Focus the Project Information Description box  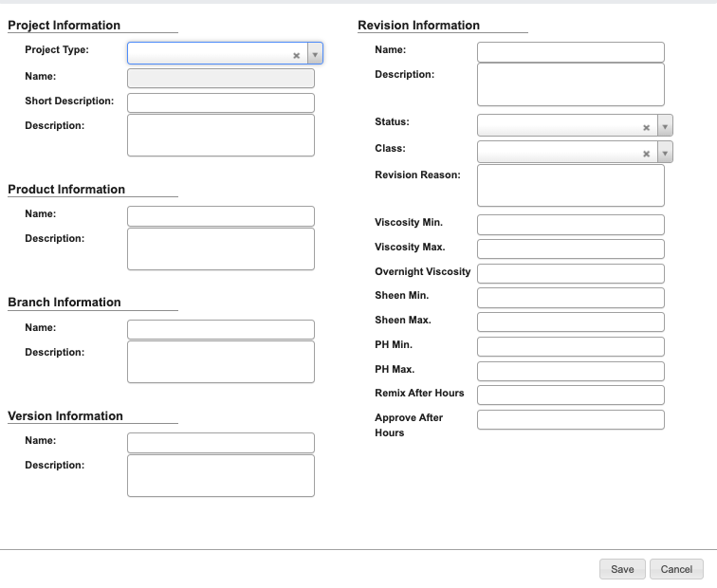click(221, 136)
